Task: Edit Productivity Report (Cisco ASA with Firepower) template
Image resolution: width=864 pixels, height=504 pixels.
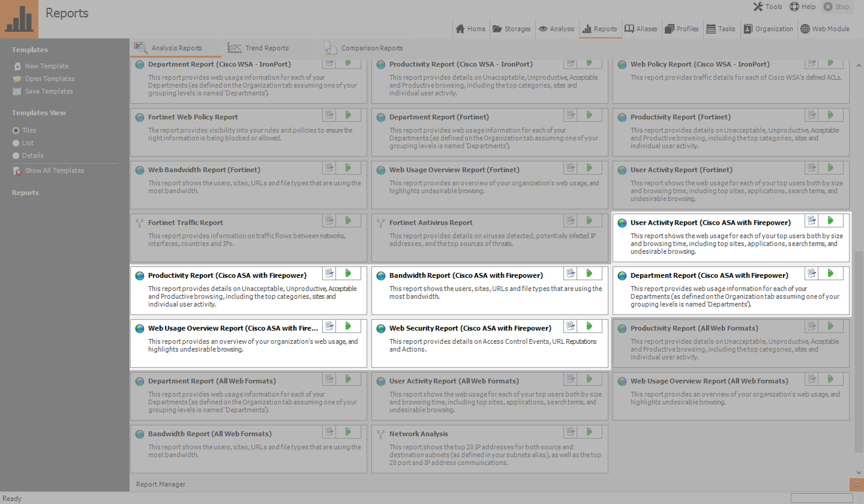Action: pos(329,273)
